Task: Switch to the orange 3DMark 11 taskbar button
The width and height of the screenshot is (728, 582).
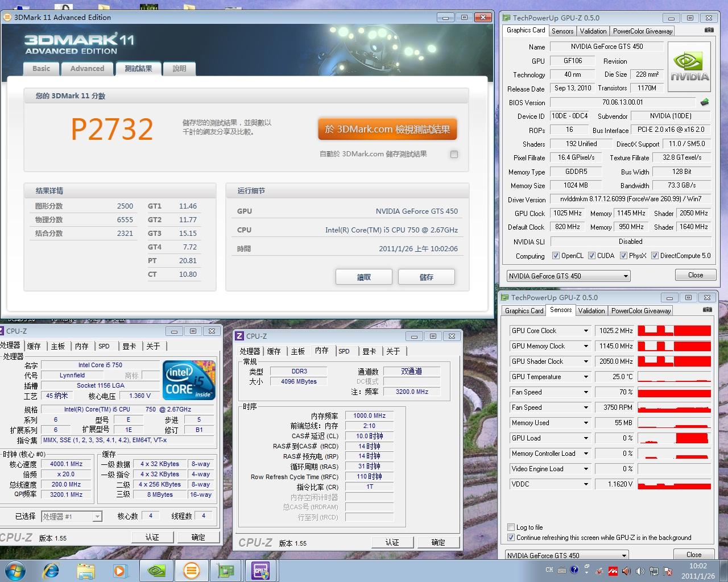Action: pos(192,570)
